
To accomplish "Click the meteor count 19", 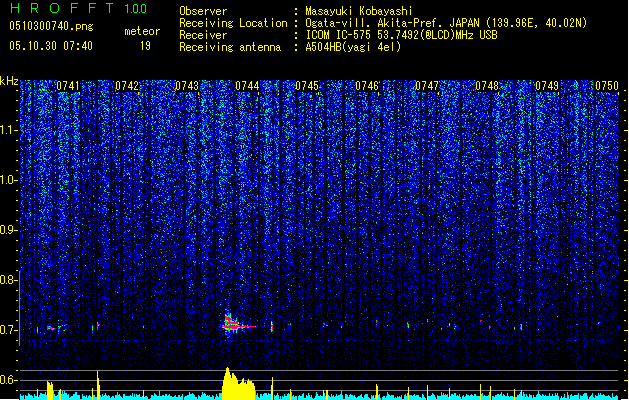I will coord(145,46).
